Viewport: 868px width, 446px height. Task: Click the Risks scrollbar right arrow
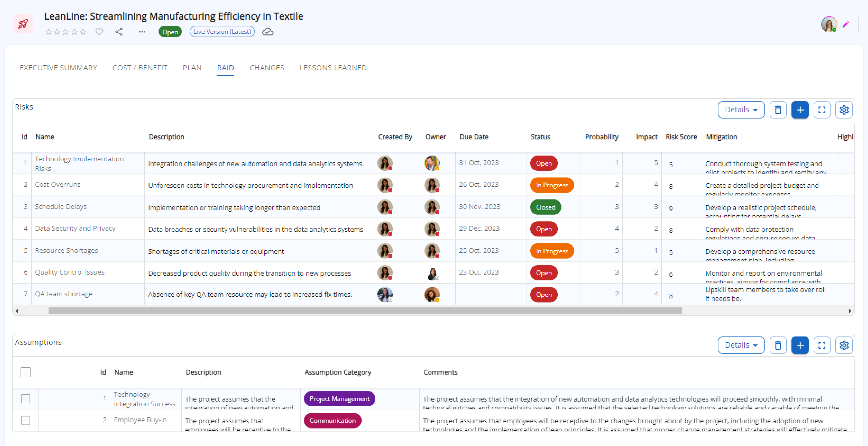[x=850, y=311]
